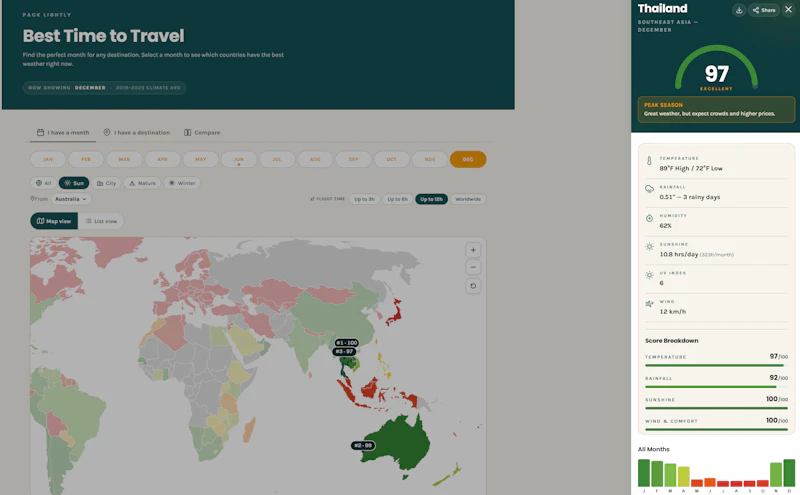Screen dimensions: 800x495
Task: Open 'I have a destination' tab
Action: [x=137, y=133]
